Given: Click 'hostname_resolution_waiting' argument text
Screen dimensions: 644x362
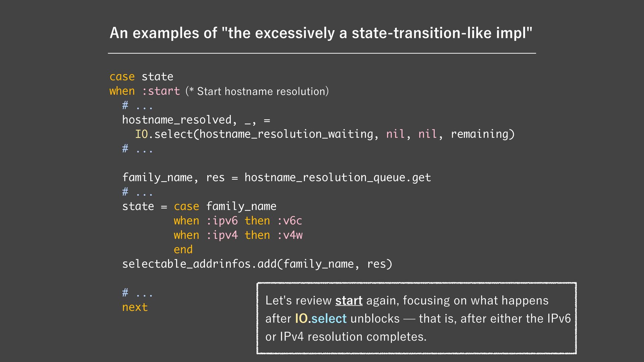Looking at the screenshot, I should pos(286,134).
